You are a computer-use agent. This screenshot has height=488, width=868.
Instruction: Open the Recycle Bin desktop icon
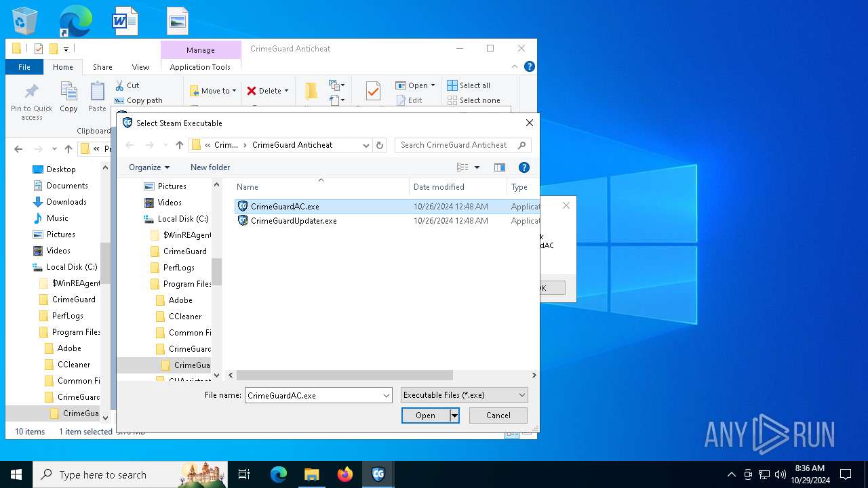(x=25, y=21)
